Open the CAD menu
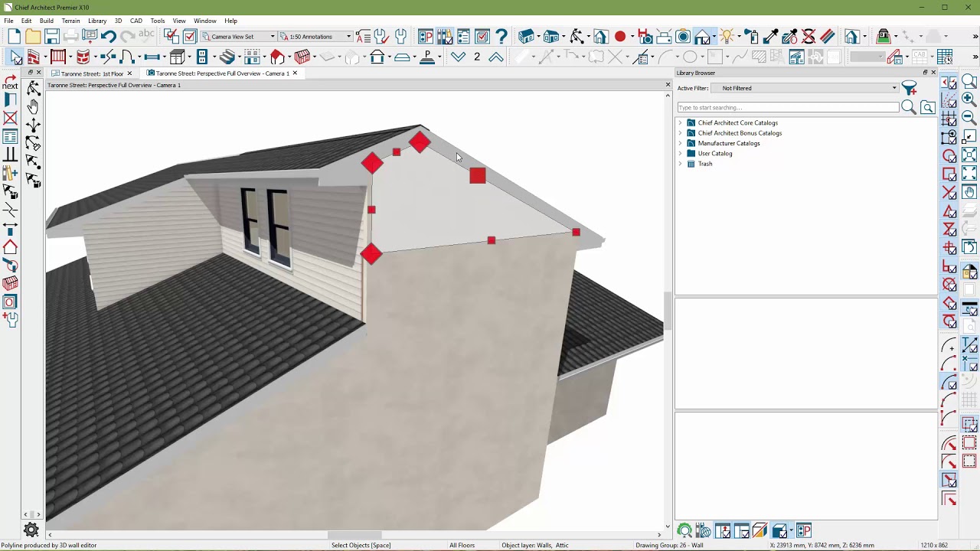 pyautogui.click(x=136, y=21)
